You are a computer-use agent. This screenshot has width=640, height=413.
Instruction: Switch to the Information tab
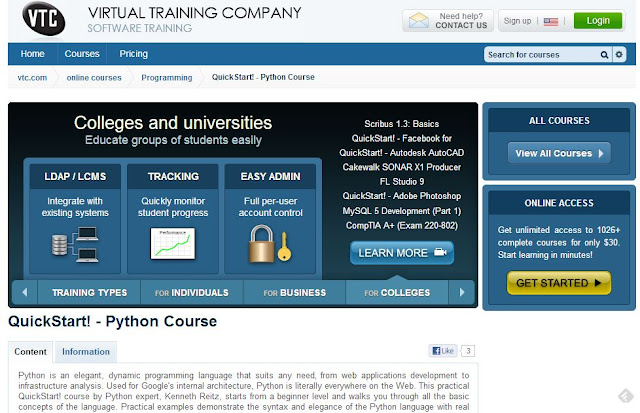[x=86, y=352]
